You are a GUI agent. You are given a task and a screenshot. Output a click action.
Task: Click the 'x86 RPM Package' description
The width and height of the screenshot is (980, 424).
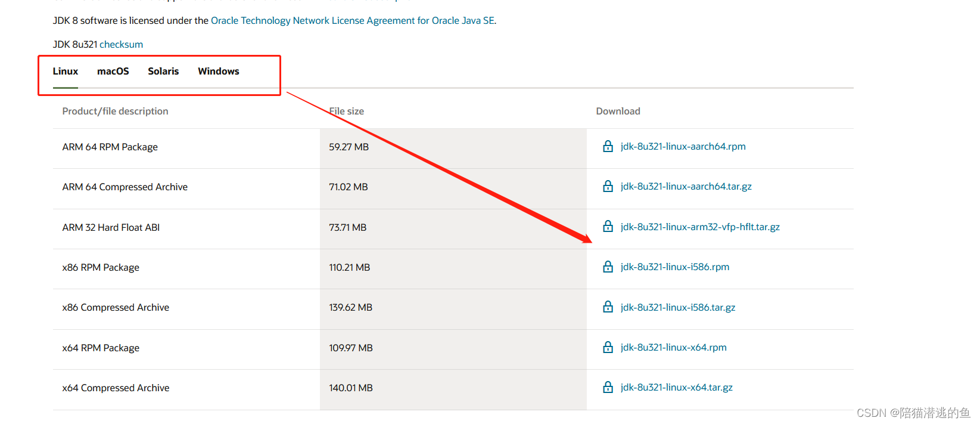101,267
